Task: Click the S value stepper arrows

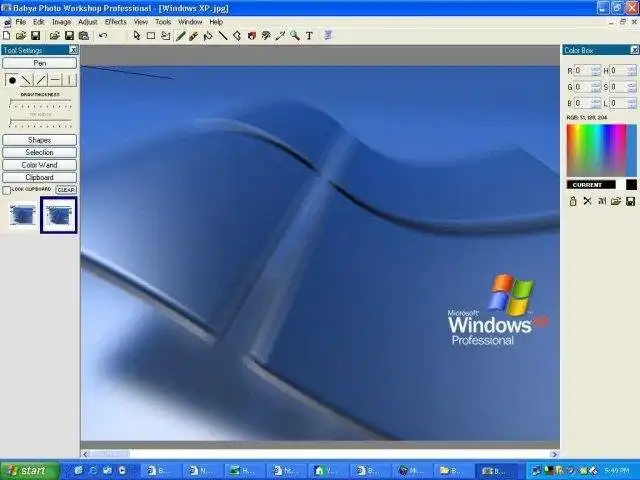Action: coord(632,87)
